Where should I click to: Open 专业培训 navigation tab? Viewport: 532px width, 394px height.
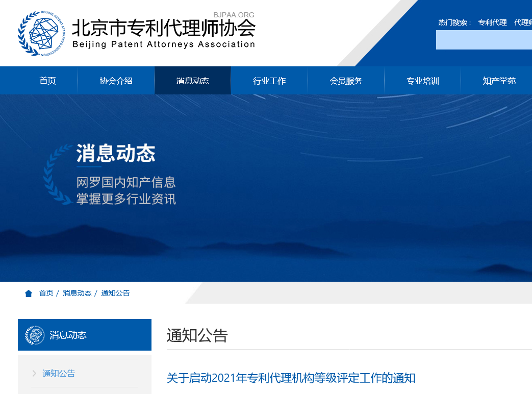(x=423, y=81)
